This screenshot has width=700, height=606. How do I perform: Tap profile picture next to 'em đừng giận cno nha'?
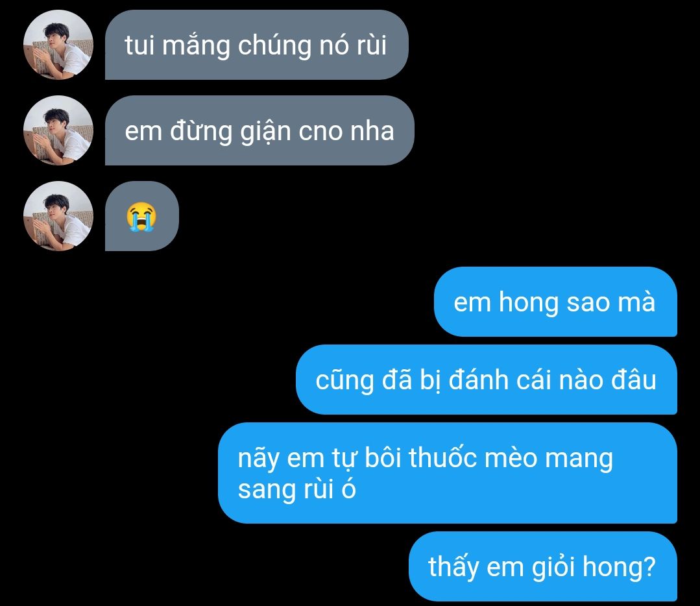click(58, 130)
